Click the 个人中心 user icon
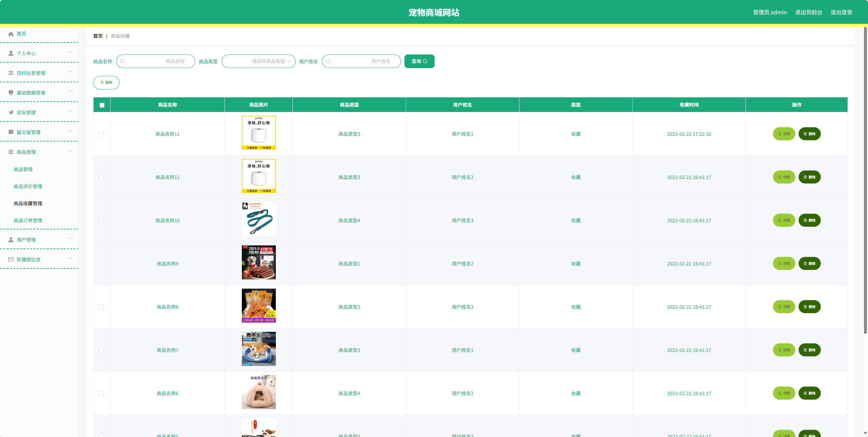Image resolution: width=868 pixels, height=437 pixels. pyautogui.click(x=11, y=53)
